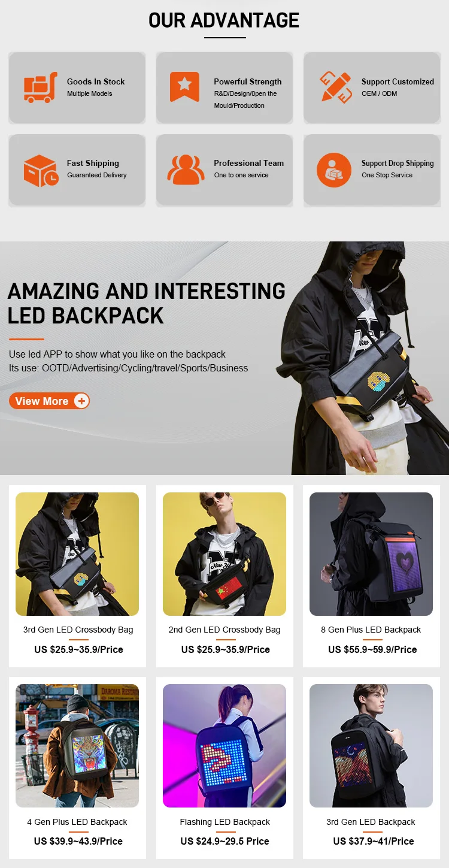The height and width of the screenshot is (868, 449).
Task: Click the 3rd Gen LED Crossbody Bag title
Action: [x=78, y=630]
